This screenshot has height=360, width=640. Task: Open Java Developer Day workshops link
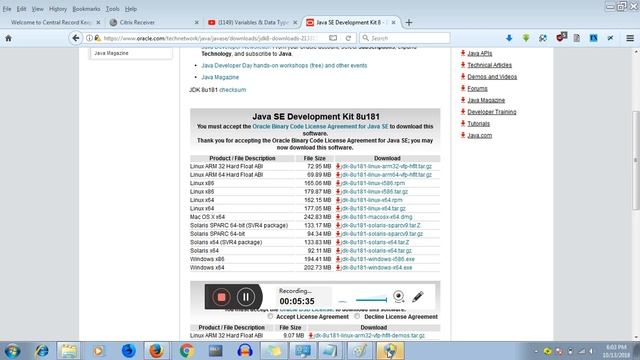(284, 65)
